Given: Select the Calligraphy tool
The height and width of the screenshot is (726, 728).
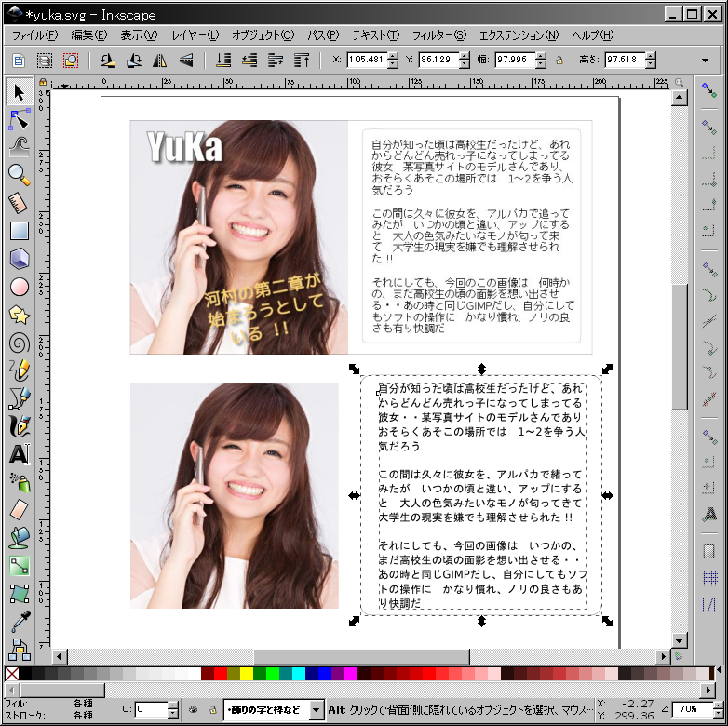Looking at the screenshot, I should (20, 426).
